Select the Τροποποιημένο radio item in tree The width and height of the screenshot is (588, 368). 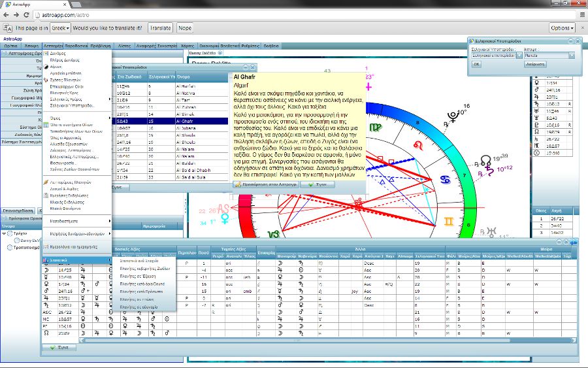pyautogui.click(x=10, y=248)
